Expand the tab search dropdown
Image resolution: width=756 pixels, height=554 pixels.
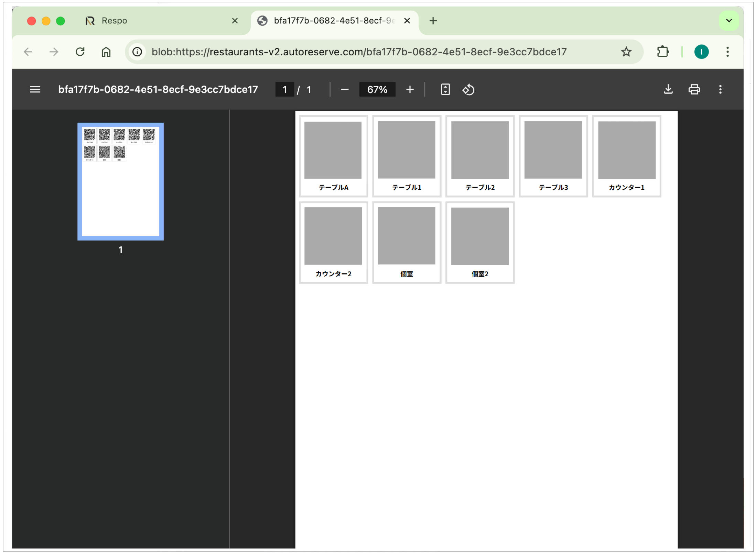coord(729,21)
